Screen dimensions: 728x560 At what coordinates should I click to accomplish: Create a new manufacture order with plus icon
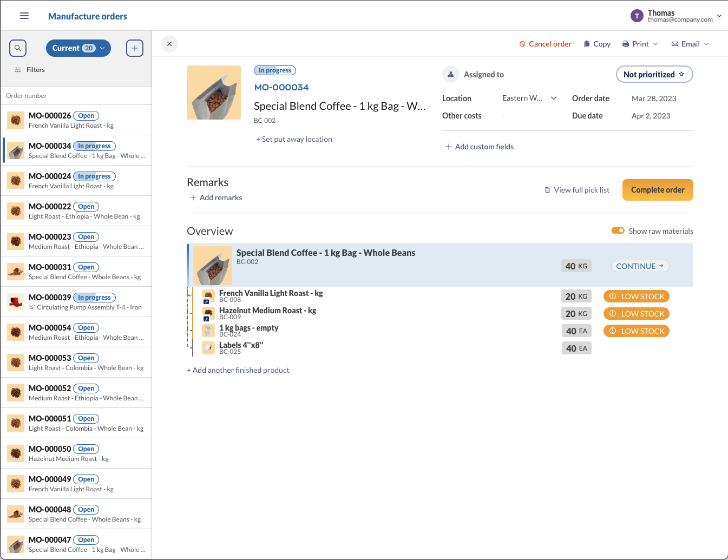click(134, 48)
